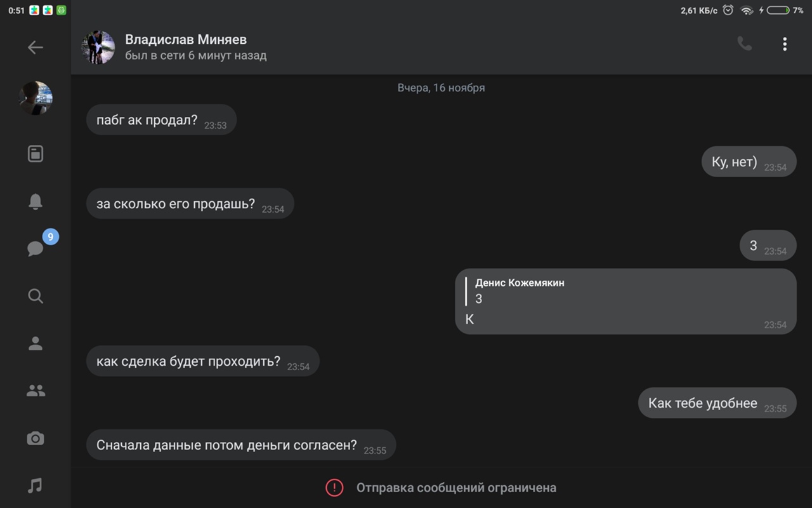
Task: Call Владислав Миняев with phone icon
Action: tap(744, 44)
